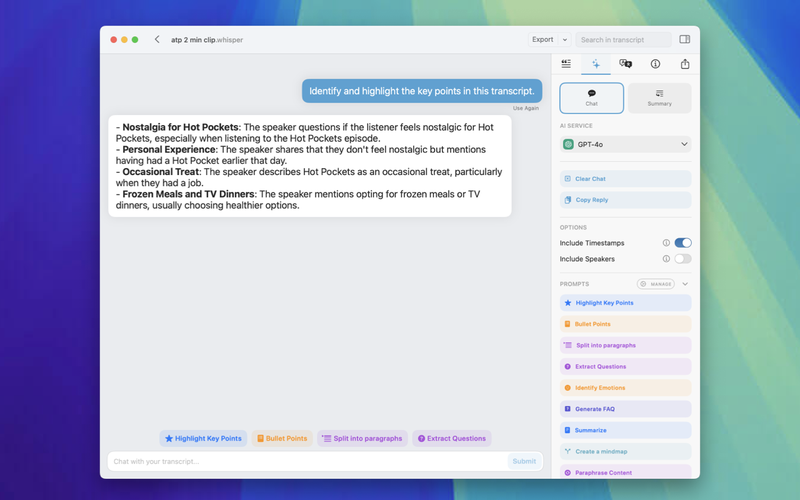This screenshot has width=800, height=500.
Task: Focus the 'Chat with your transcript' input field
Action: (307, 461)
